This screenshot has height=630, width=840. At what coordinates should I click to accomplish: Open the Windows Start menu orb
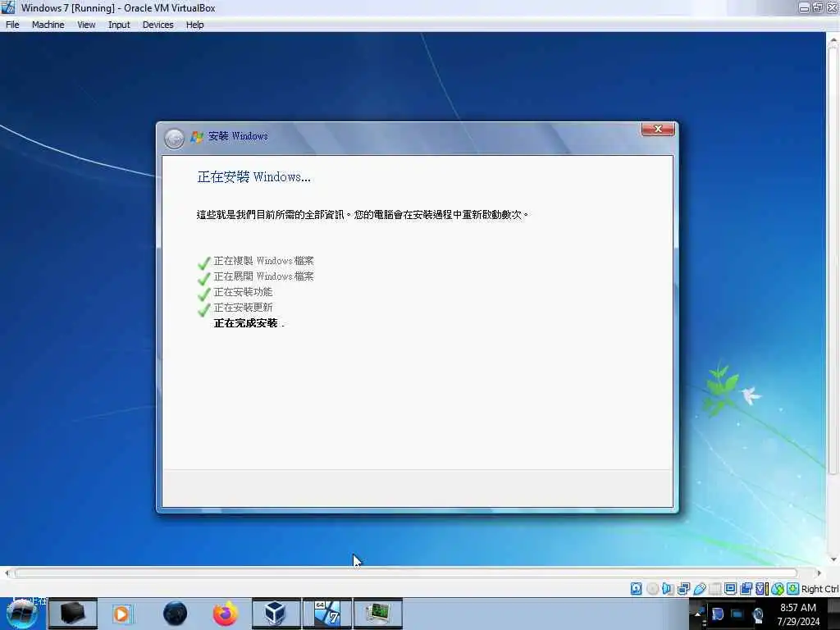22,614
